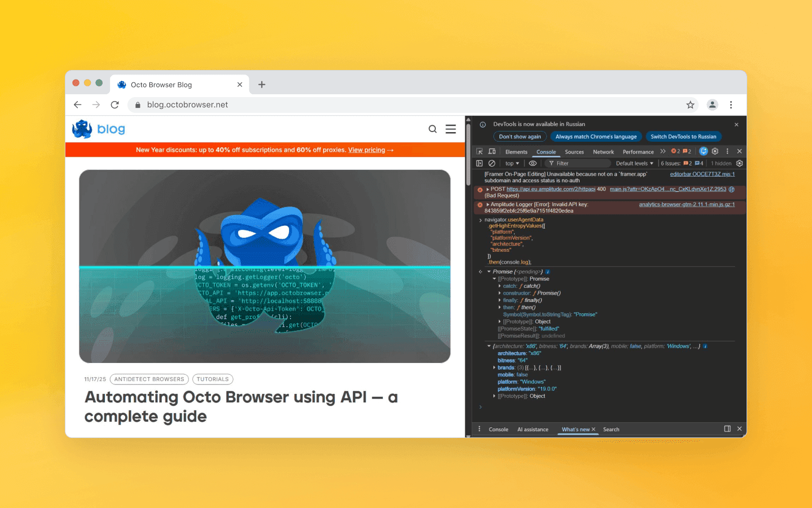Open the top execution context dropdown
The width and height of the screenshot is (812, 508).
pos(512,163)
